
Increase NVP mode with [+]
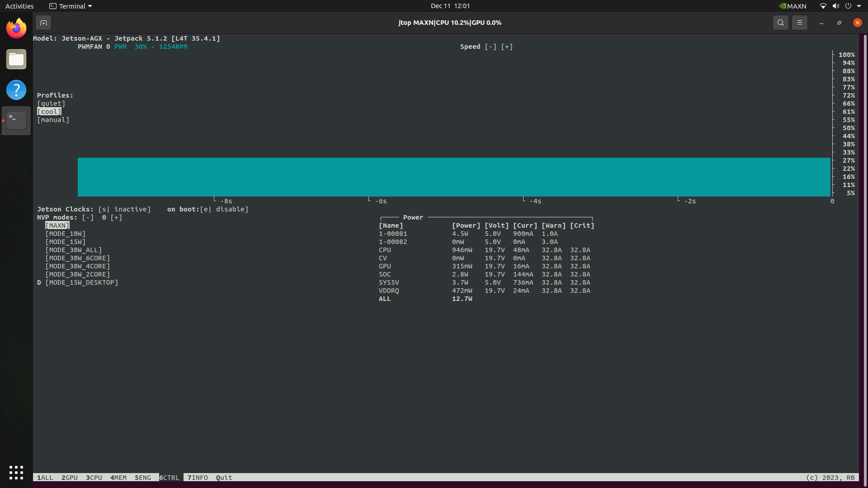tap(116, 217)
